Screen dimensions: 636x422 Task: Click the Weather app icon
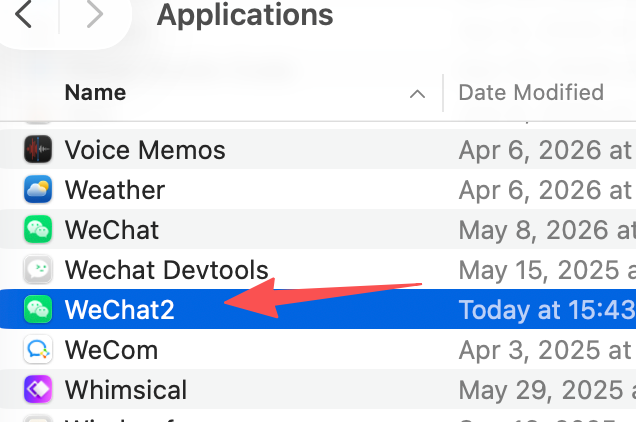[x=38, y=189]
